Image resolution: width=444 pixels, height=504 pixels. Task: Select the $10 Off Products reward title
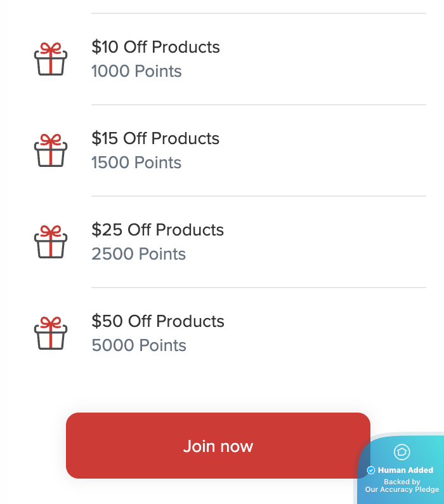point(155,47)
